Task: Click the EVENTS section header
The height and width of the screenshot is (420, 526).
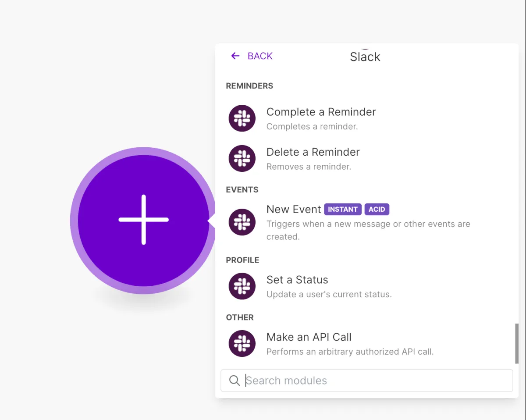Action: click(242, 190)
